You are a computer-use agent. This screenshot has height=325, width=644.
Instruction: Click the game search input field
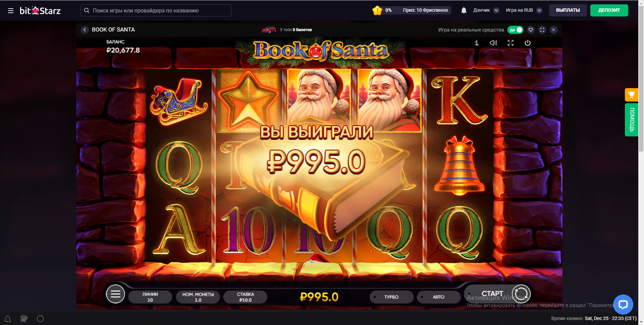pos(156,10)
